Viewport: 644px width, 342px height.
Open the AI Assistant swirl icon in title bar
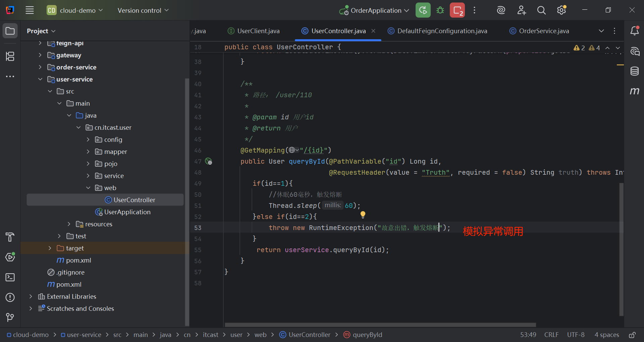pos(501,10)
